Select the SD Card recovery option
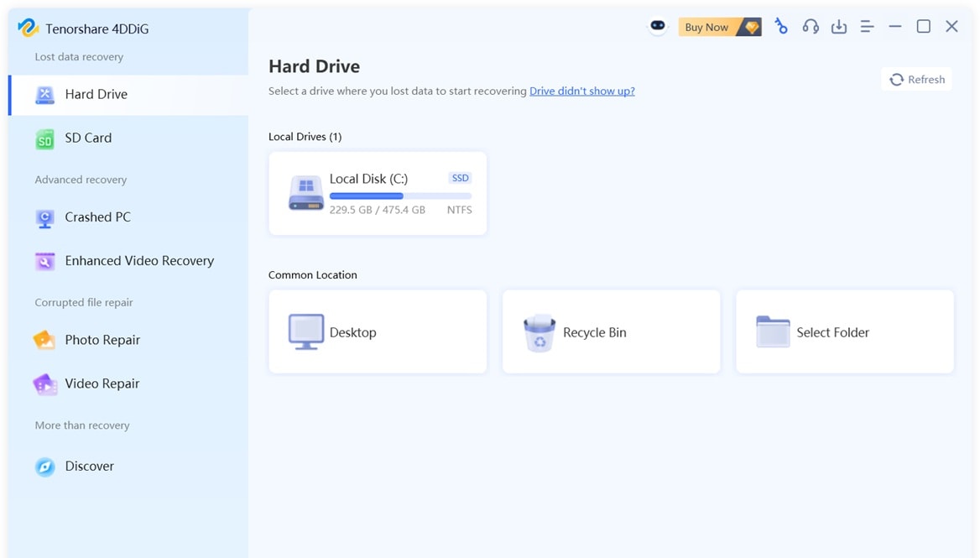 click(x=87, y=138)
